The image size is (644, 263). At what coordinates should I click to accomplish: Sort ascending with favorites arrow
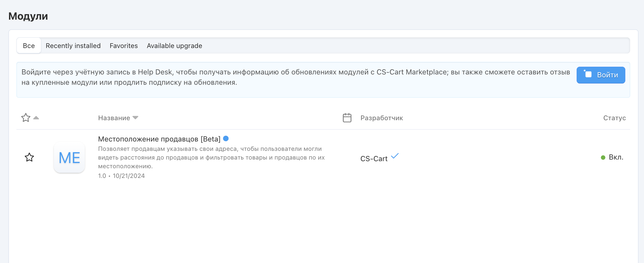pyautogui.click(x=36, y=118)
